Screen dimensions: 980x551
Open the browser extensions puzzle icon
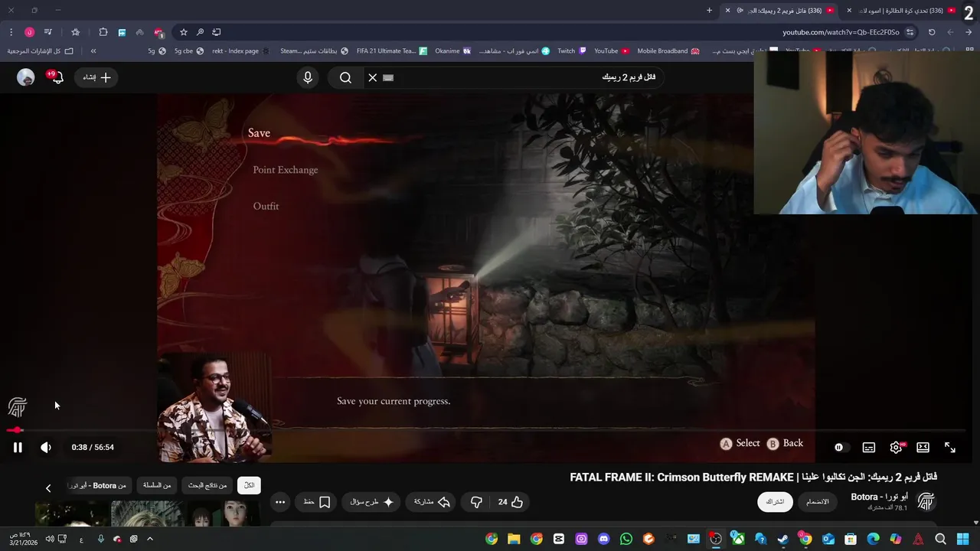pyautogui.click(x=103, y=32)
